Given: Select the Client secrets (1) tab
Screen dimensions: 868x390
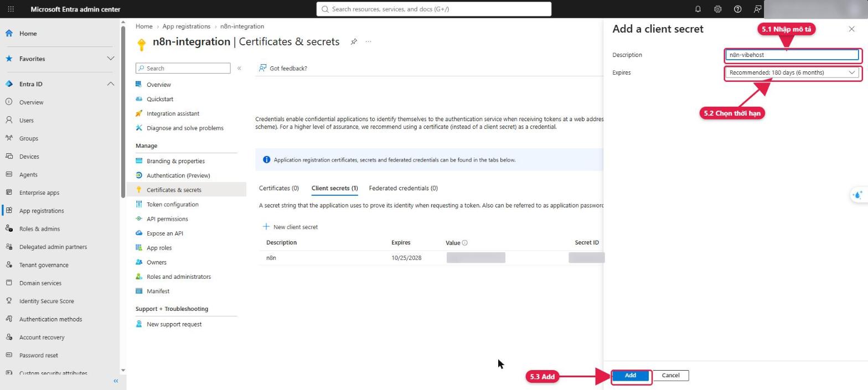Looking at the screenshot, I should tap(334, 188).
